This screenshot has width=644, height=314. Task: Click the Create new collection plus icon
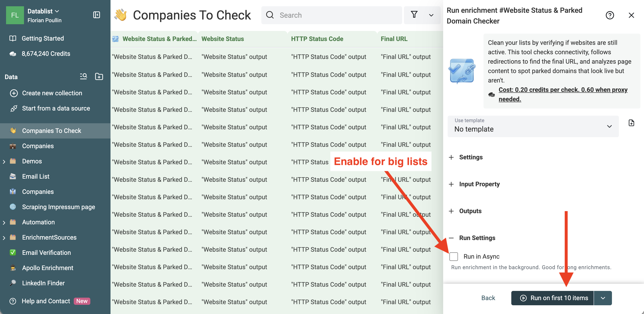coord(14,93)
